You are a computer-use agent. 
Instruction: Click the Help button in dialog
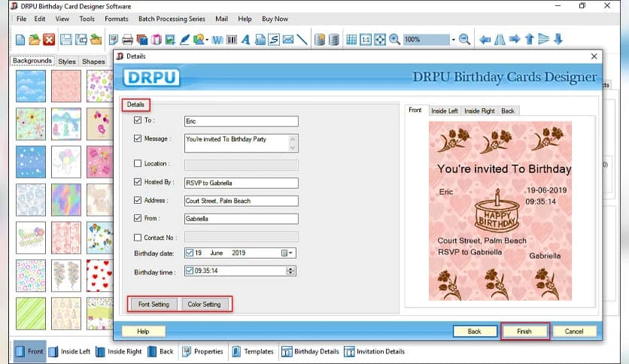pos(143,332)
